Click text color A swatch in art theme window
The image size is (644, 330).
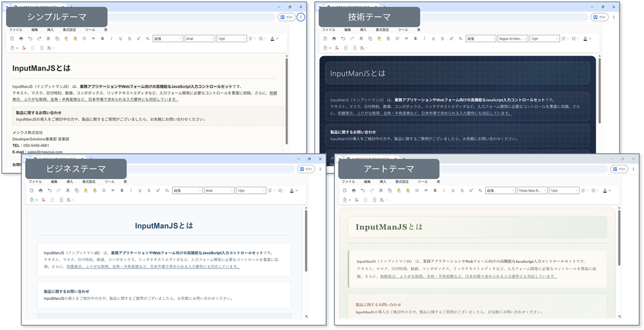[x=605, y=191]
